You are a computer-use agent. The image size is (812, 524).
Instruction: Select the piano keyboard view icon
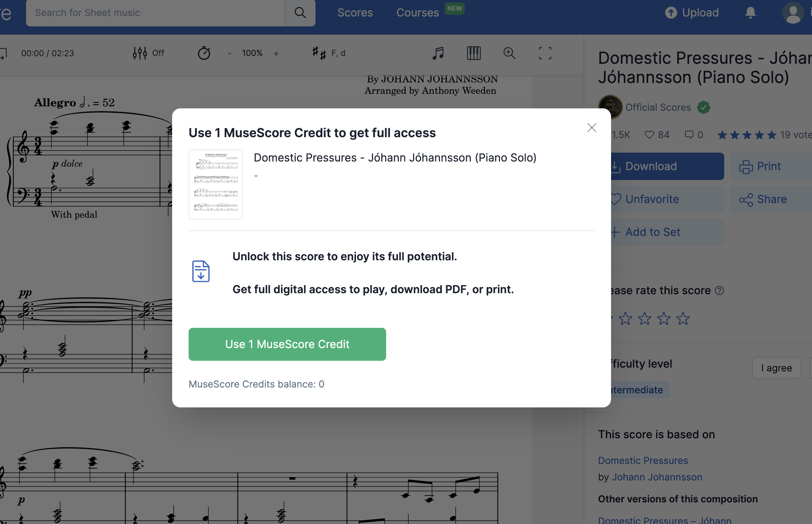[x=474, y=53]
